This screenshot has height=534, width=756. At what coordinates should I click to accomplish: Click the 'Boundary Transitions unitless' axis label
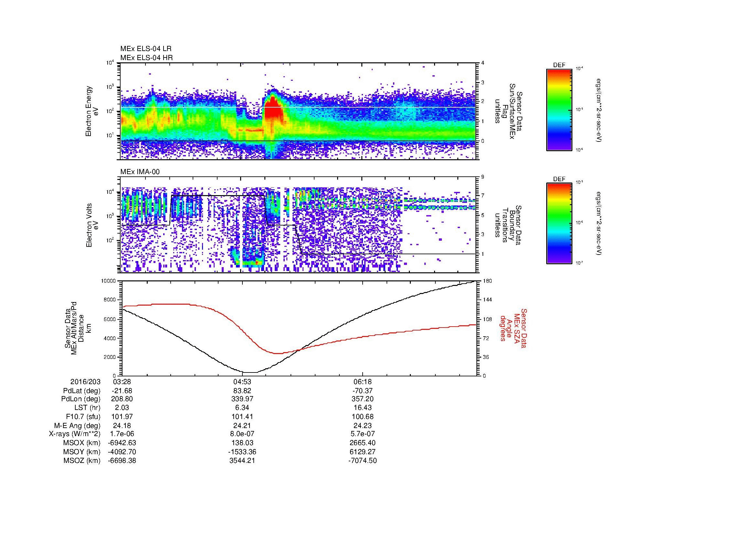[x=508, y=225]
